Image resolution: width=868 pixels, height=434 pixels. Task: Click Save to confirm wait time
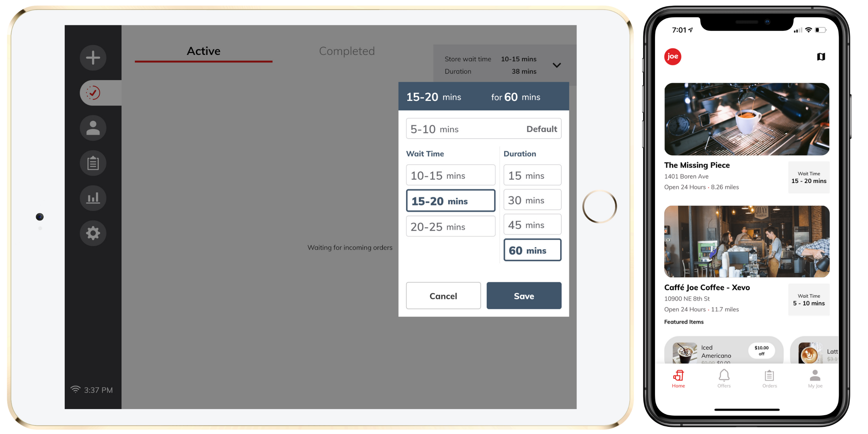(x=523, y=295)
